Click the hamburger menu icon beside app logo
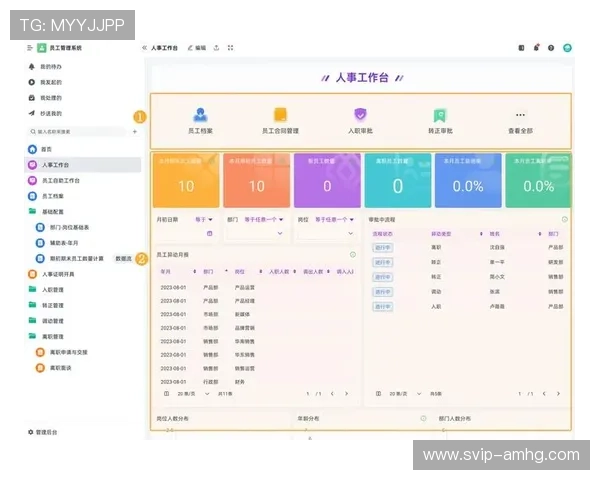The image size is (600, 480). pos(30,48)
